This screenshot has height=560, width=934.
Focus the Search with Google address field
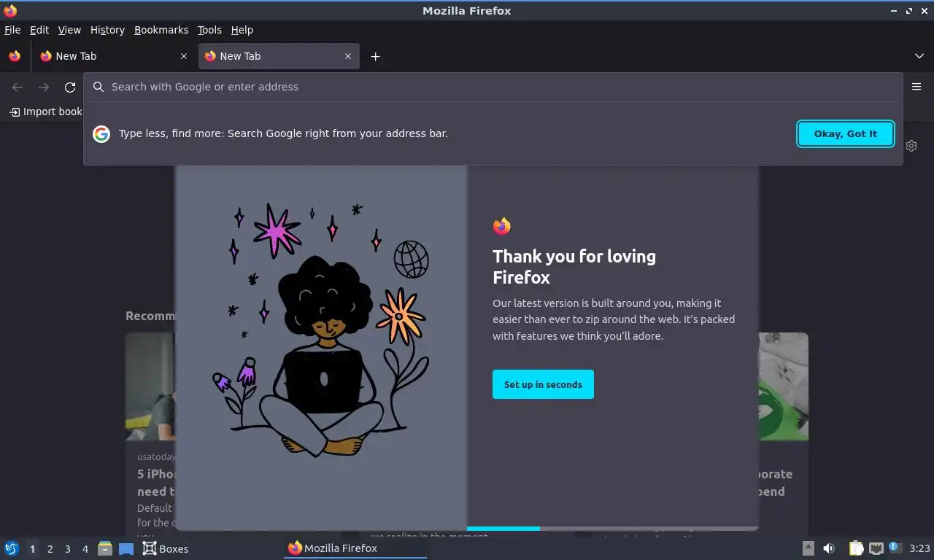tap(493, 87)
